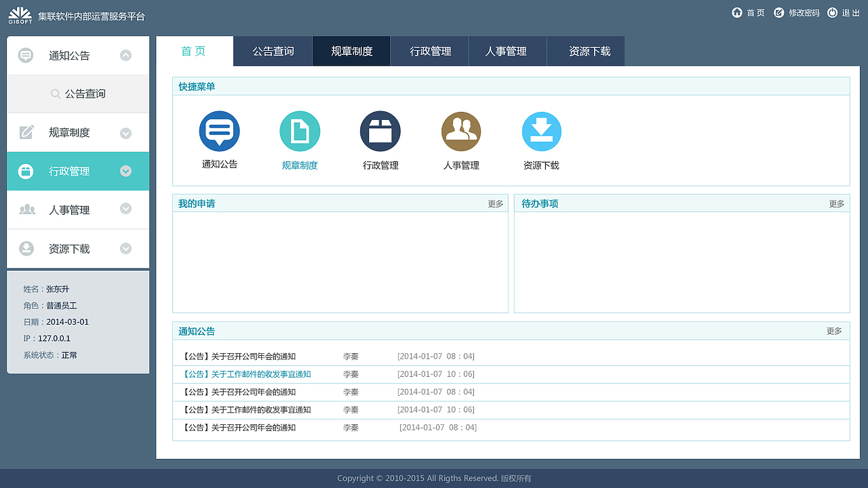The width and height of the screenshot is (868, 488).
Task: Click the 人事管理 people sidebar icon
Action: click(x=27, y=210)
